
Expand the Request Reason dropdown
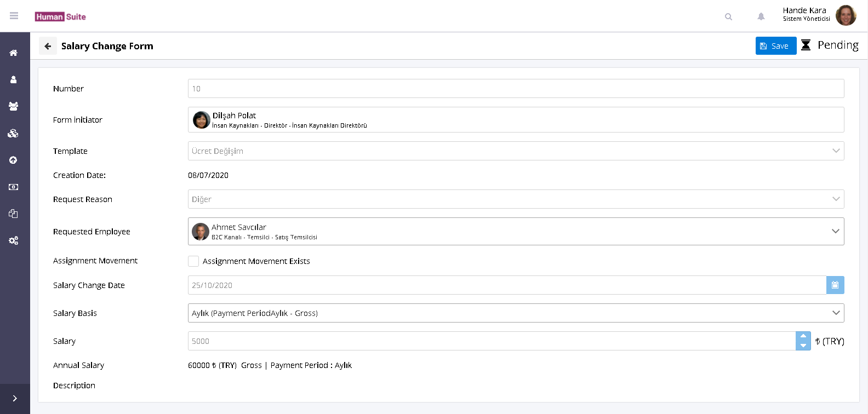[x=836, y=199]
